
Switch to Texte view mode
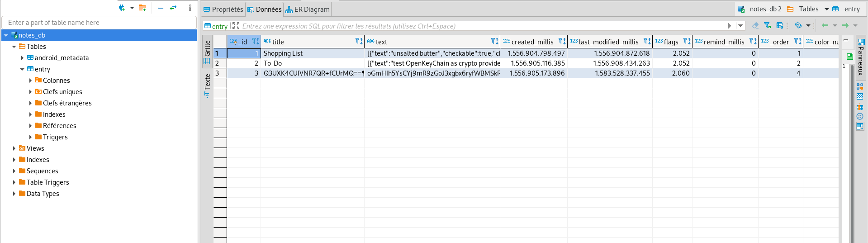pos(207,86)
